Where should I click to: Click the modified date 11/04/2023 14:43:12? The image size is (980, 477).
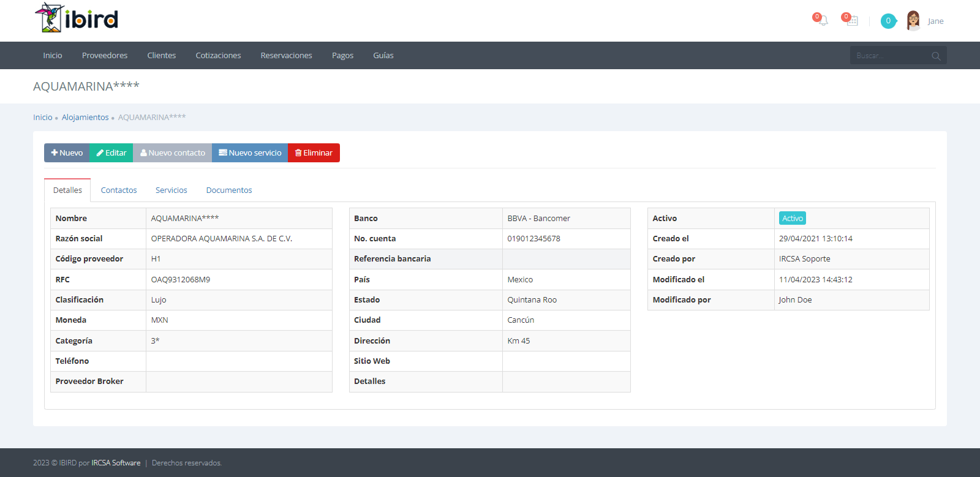(x=816, y=279)
